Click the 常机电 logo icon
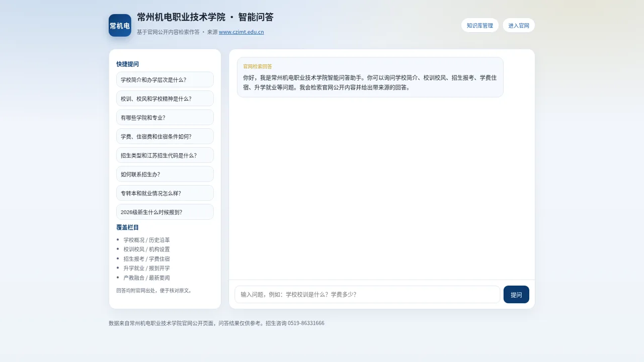This screenshot has height=362, width=644. tap(120, 26)
